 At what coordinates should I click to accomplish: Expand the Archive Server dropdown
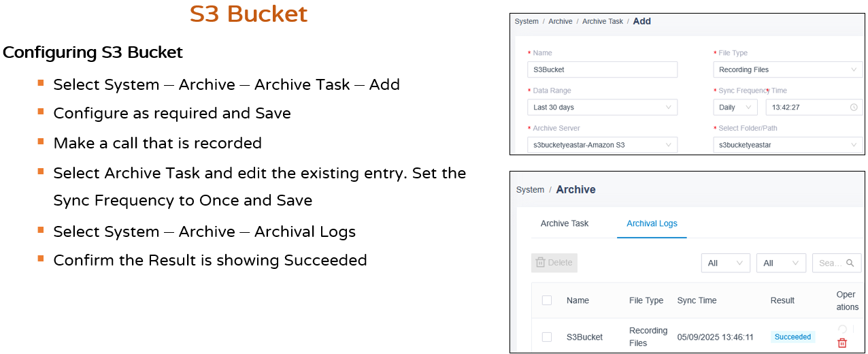[602, 145]
